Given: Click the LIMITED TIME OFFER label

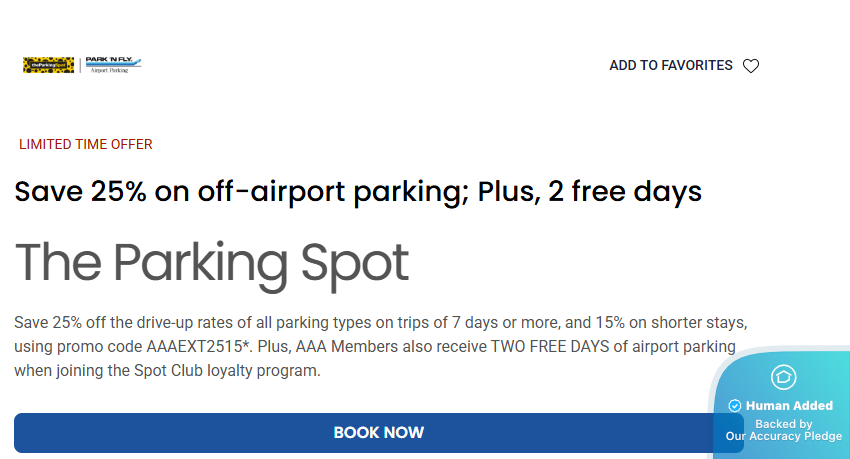Looking at the screenshot, I should pyautogui.click(x=86, y=145).
